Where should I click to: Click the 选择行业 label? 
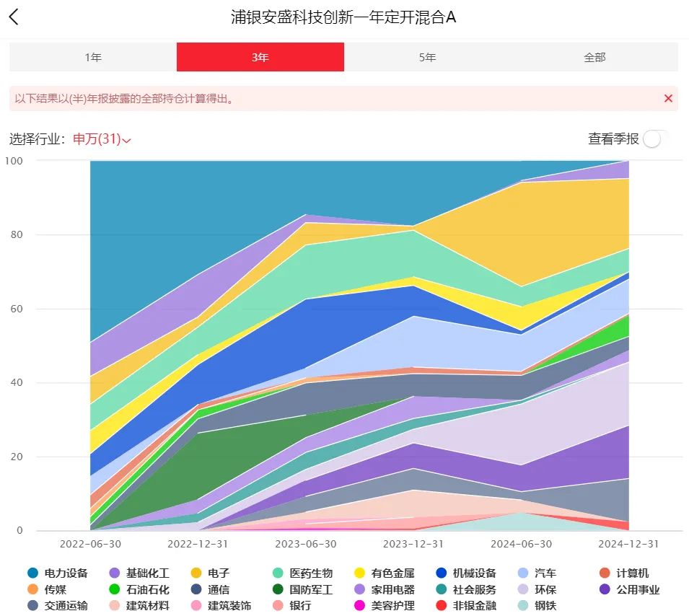click(x=38, y=139)
